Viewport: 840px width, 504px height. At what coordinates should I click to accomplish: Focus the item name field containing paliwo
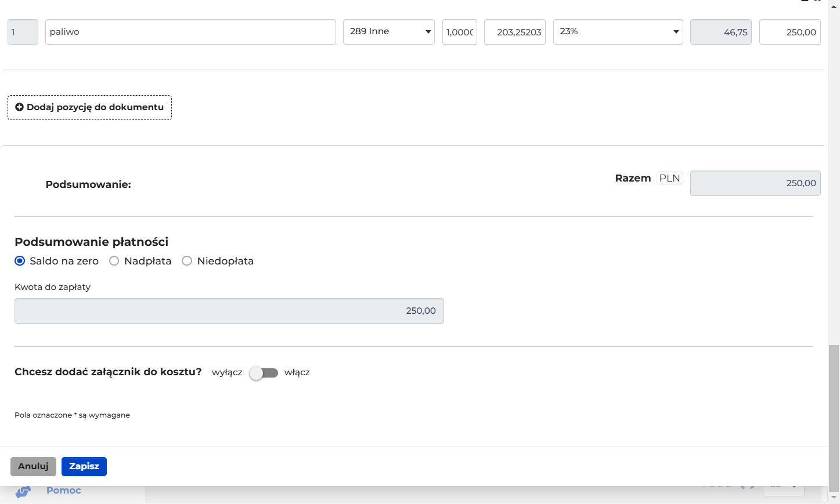pyautogui.click(x=190, y=32)
